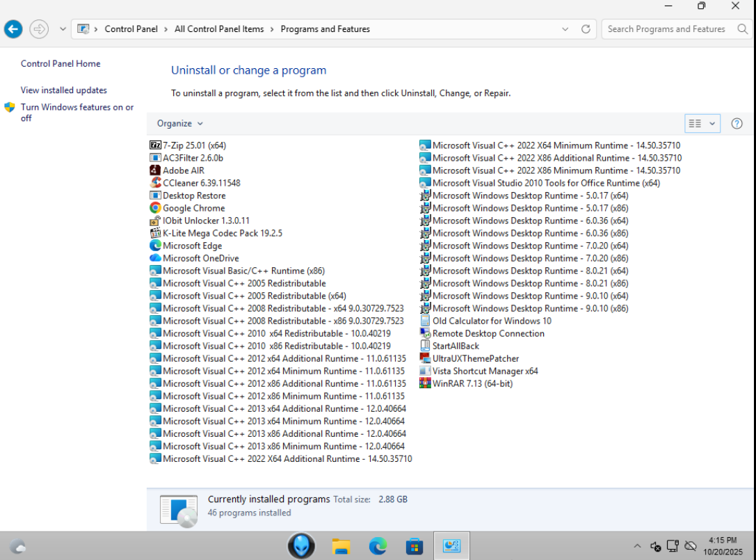756x560 pixels.
Task: Expand the view options dropdown arrow
Action: coord(712,124)
